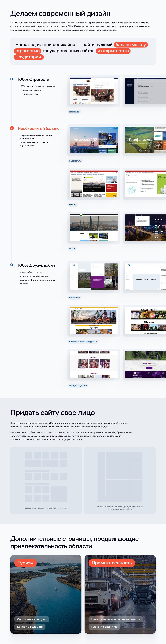Click bullet "строгость во главе."

(x=29, y=94)
